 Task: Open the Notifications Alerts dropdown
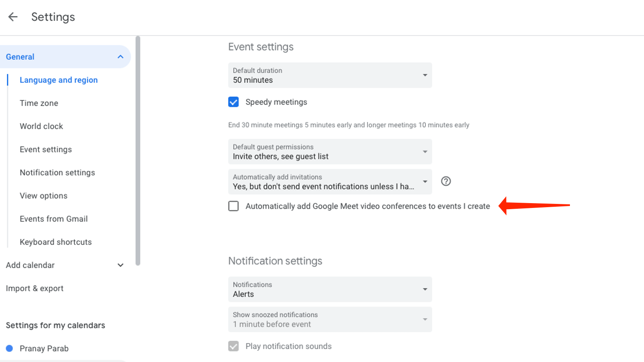[330, 289]
